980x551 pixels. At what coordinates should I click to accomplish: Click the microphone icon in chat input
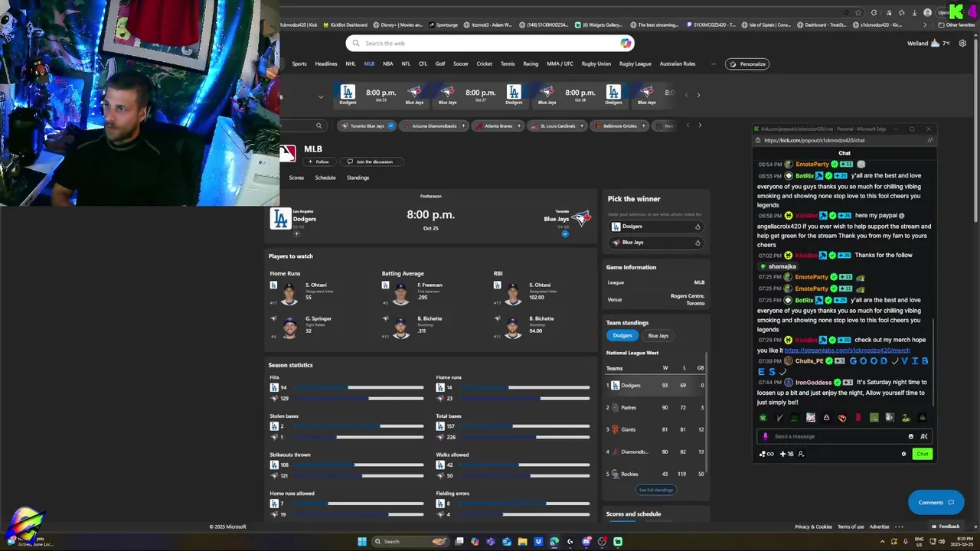click(x=765, y=436)
